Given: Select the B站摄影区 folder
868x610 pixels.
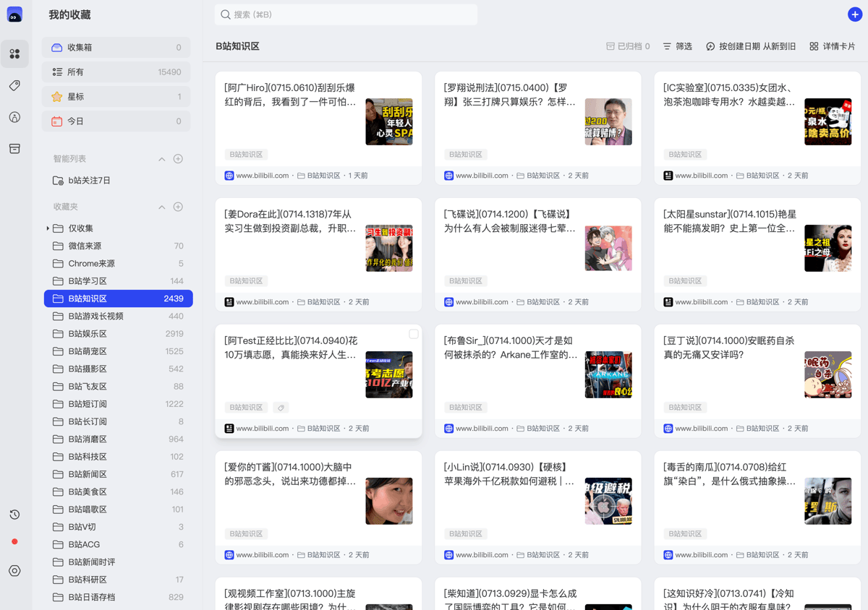Looking at the screenshot, I should click(x=119, y=369).
